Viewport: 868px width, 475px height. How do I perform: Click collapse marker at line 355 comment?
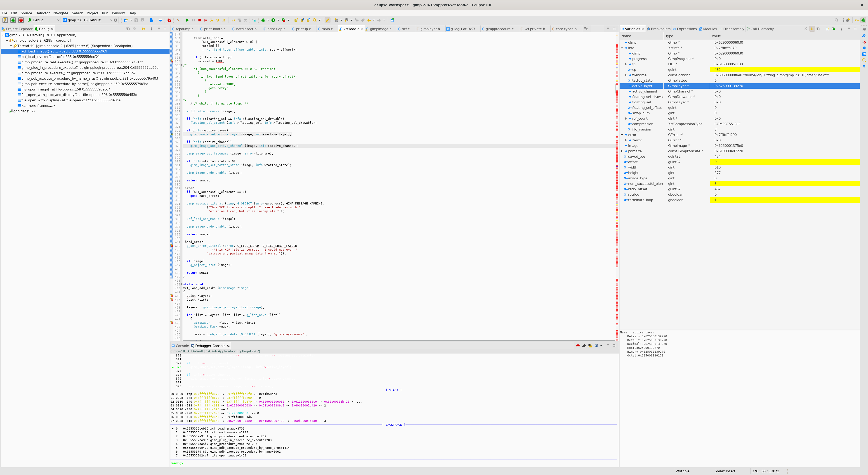point(181,65)
